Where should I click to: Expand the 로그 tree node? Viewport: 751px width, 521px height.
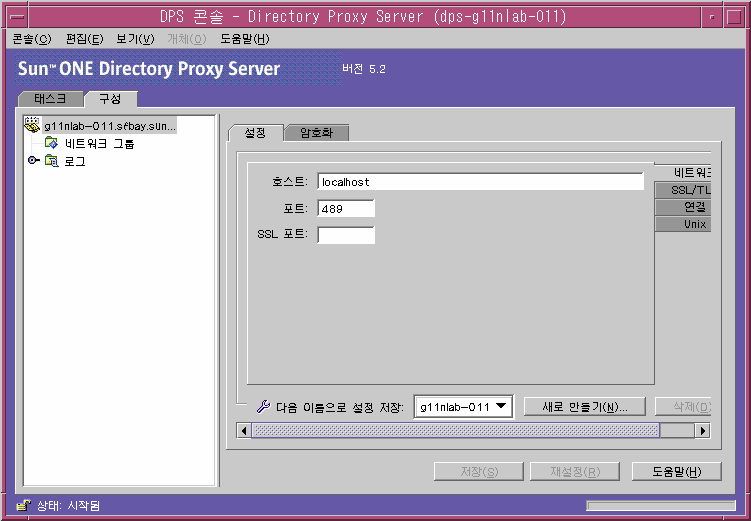[33, 160]
